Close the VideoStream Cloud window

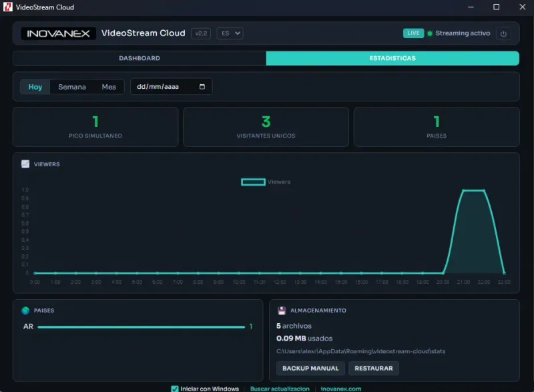point(523,7)
